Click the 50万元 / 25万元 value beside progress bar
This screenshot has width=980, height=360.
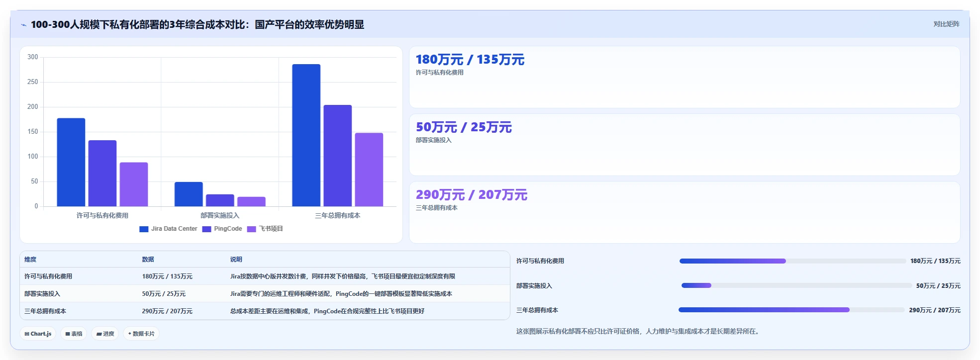[938, 286]
